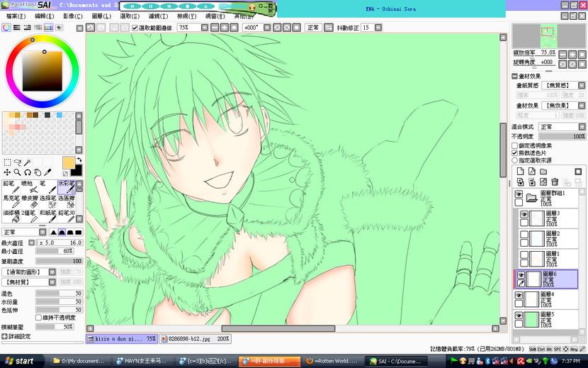Choose the 鉛笔 pencil brush
This screenshot has width=588, height=368.
pos(11,186)
